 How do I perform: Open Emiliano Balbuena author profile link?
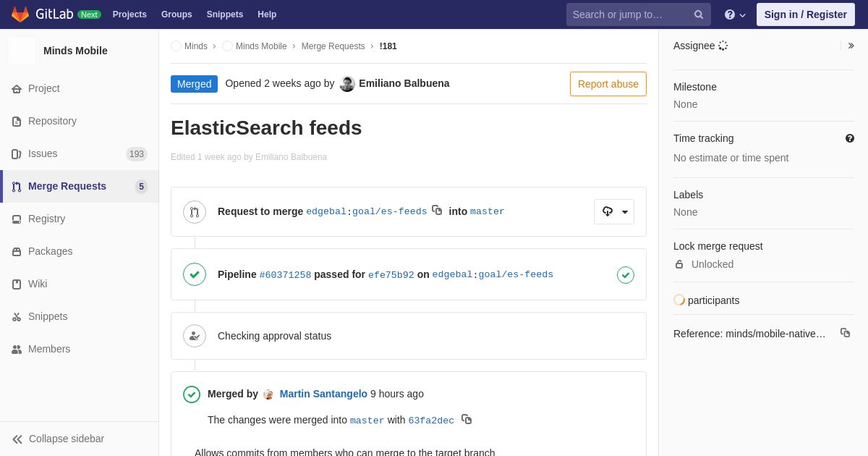point(404,83)
